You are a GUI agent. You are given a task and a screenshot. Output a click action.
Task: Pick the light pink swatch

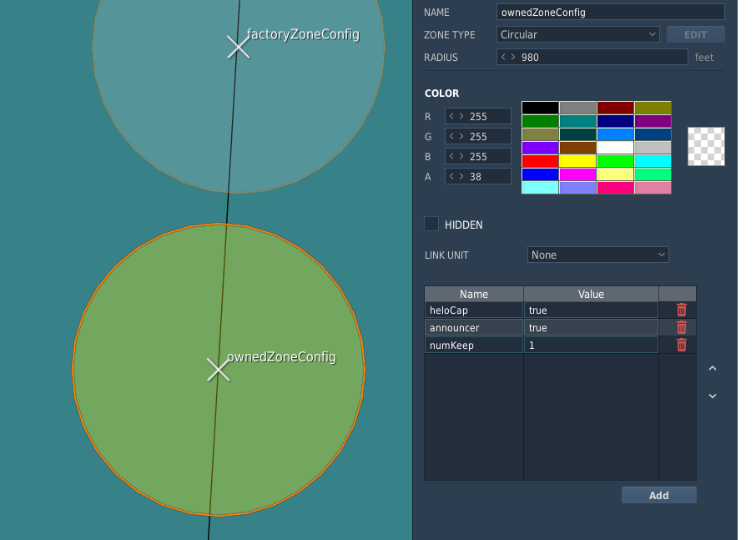pyautogui.click(x=653, y=188)
